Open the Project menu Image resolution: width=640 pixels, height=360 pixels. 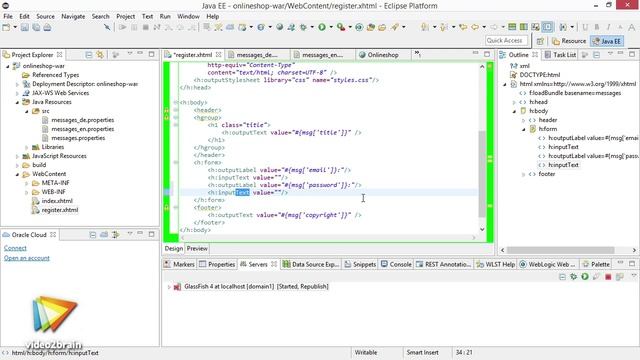tap(125, 16)
